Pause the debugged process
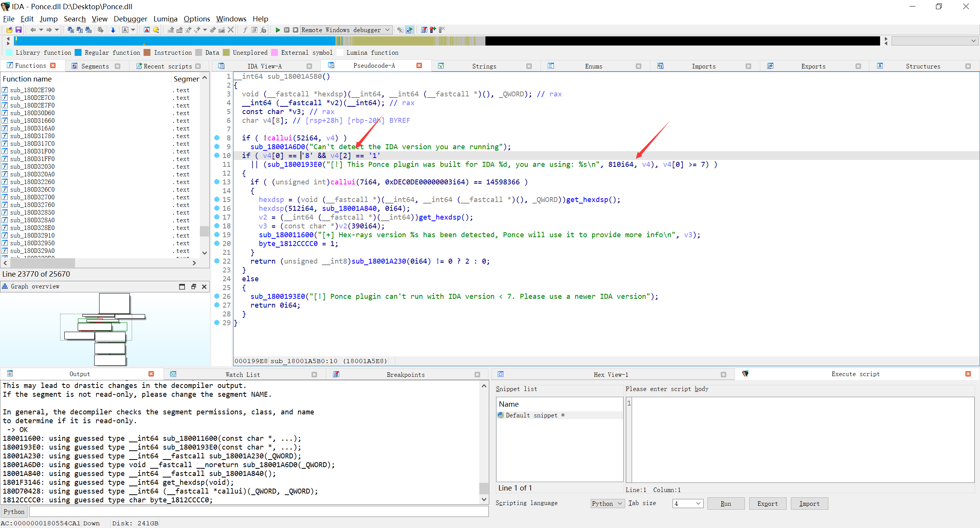The height and width of the screenshot is (528, 980). (x=286, y=29)
